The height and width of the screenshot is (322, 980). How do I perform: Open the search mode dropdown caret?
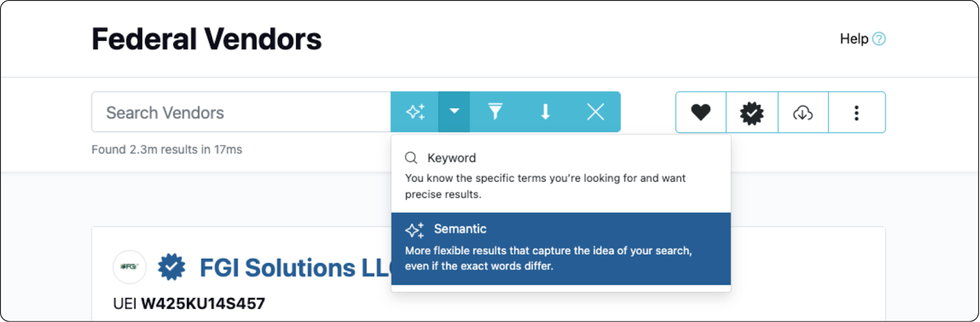(454, 112)
